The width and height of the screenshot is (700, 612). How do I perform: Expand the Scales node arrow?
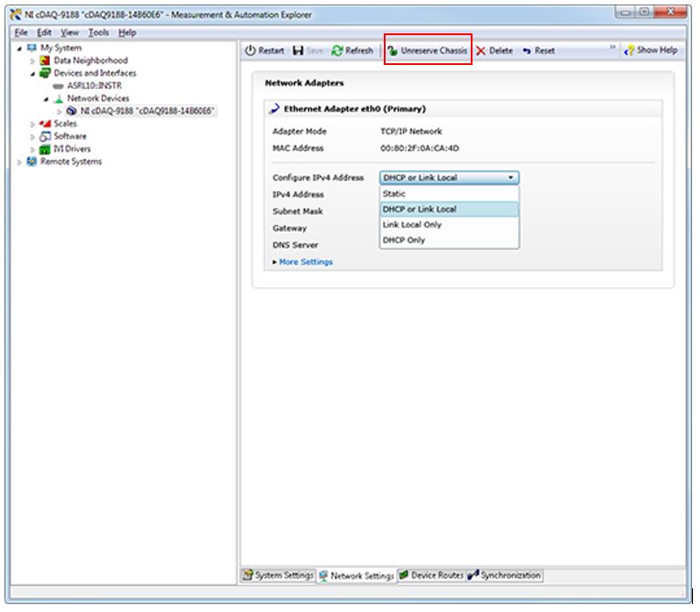(x=32, y=124)
